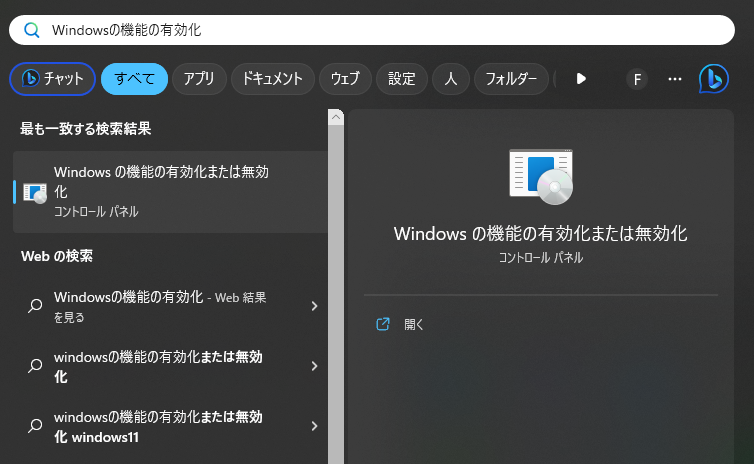Open the Chat (チャット) filter with Bing icon
The height and width of the screenshot is (464, 754).
pos(52,78)
